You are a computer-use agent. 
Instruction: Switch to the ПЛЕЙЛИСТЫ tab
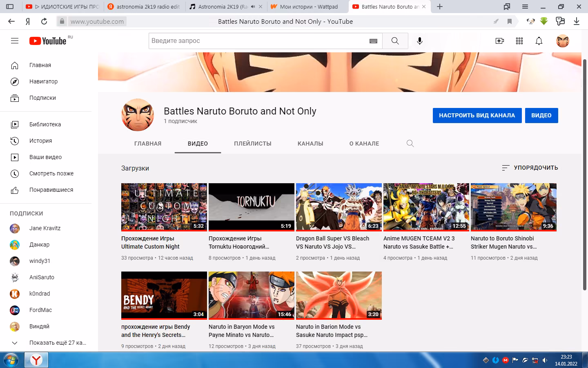tap(253, 144)
